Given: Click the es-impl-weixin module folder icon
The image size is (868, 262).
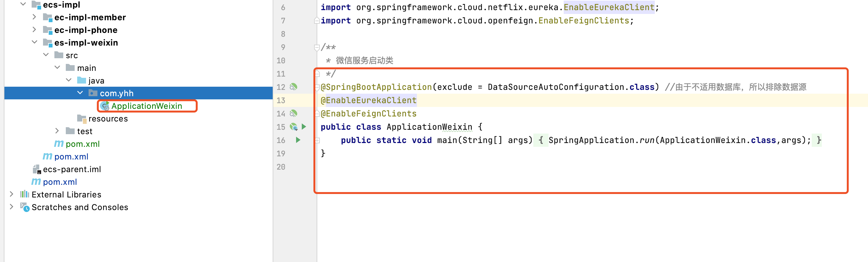Looking at the screenshot, I should point(47,42).
